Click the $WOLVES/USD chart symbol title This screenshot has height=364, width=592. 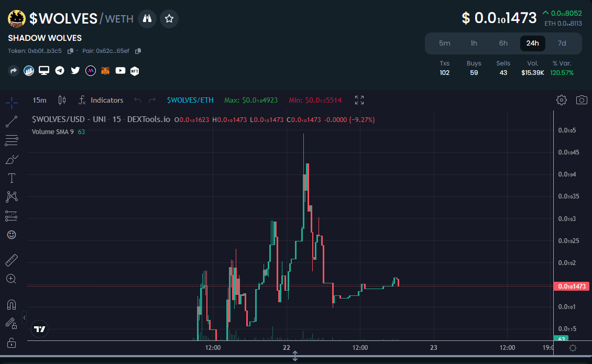click(x=101, y=119)
